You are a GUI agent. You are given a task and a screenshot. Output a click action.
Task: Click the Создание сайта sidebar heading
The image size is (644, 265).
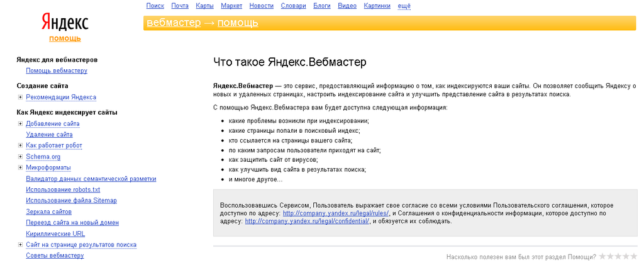click(x=42, y=86)
